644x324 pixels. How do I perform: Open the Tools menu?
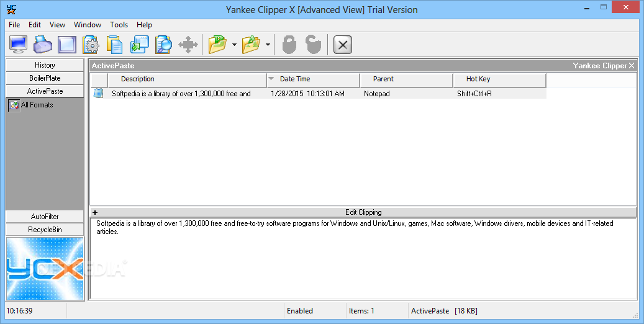tap(119, 25)
